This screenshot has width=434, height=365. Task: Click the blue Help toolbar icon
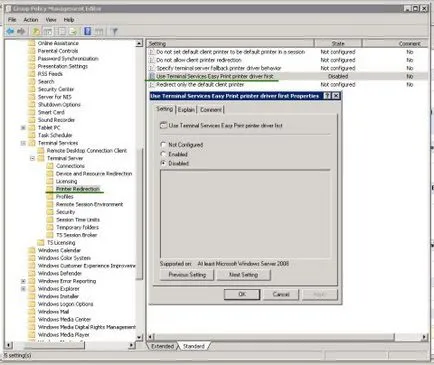pyautogui.click(x=87, y=32)
